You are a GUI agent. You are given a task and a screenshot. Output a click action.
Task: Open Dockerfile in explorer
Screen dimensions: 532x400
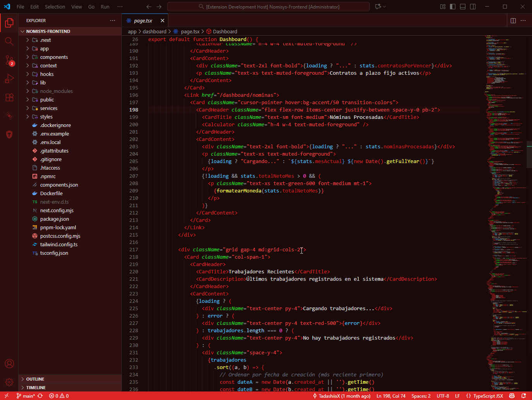pyautogui.click(x=70, y=193)
